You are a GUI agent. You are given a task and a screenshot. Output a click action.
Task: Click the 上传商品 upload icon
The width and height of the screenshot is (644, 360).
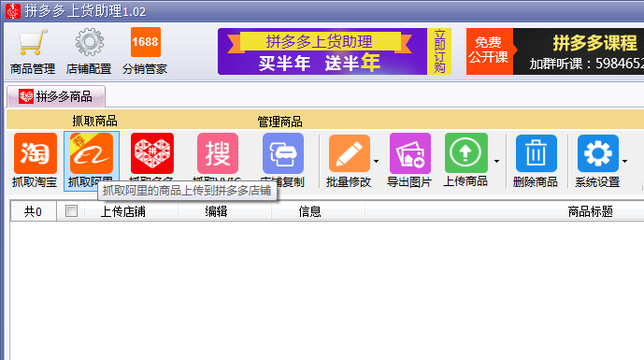tap(465, 152)
